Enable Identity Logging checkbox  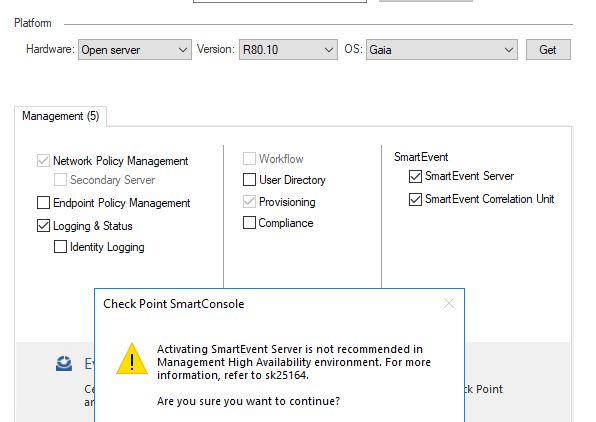[60, 246]
